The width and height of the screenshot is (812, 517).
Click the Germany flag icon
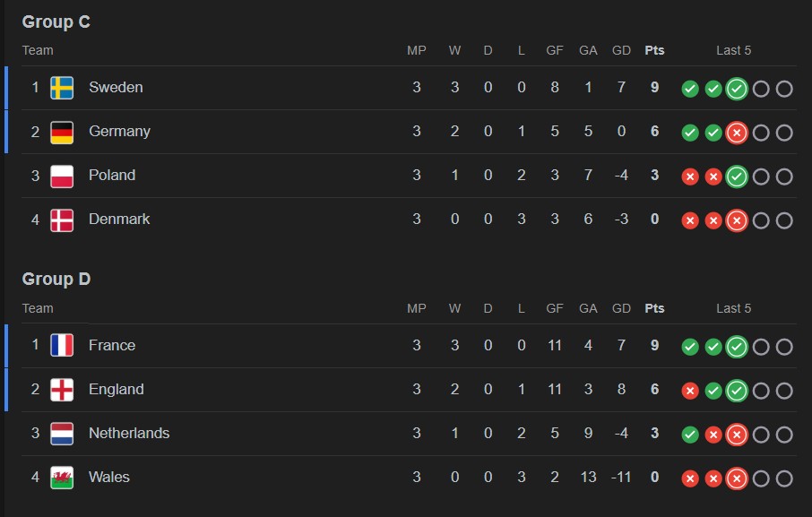[x=62, y=132]
